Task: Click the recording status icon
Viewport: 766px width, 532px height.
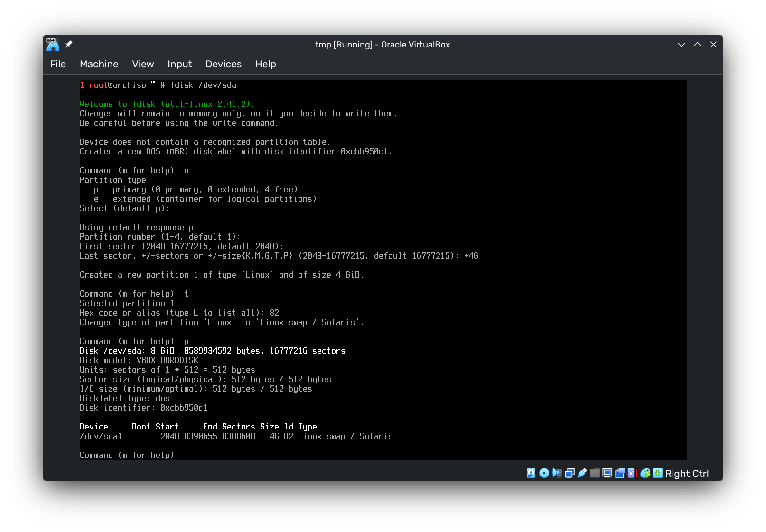Action: tap(620, 473)
